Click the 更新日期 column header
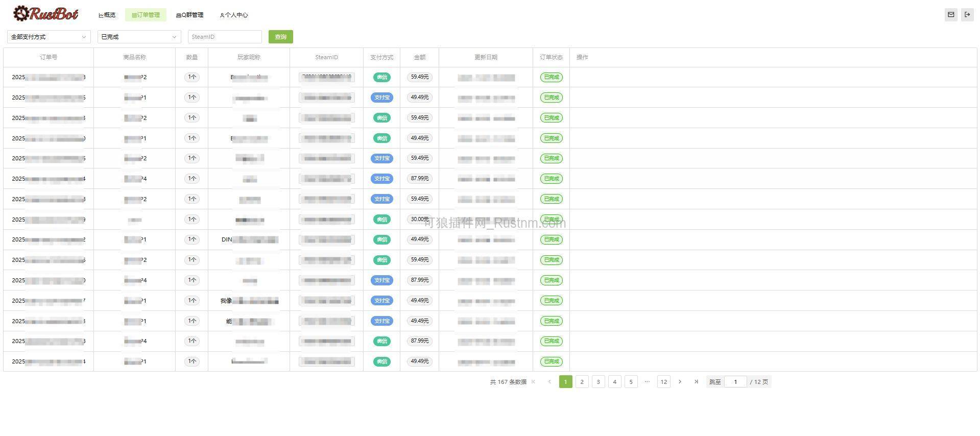 pos(486,57)
